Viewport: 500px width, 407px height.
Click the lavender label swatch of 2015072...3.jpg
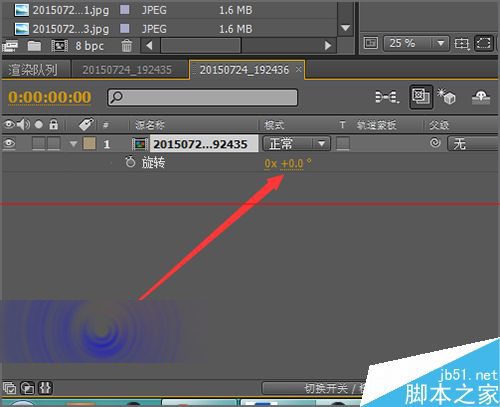[x=125, y=28]
